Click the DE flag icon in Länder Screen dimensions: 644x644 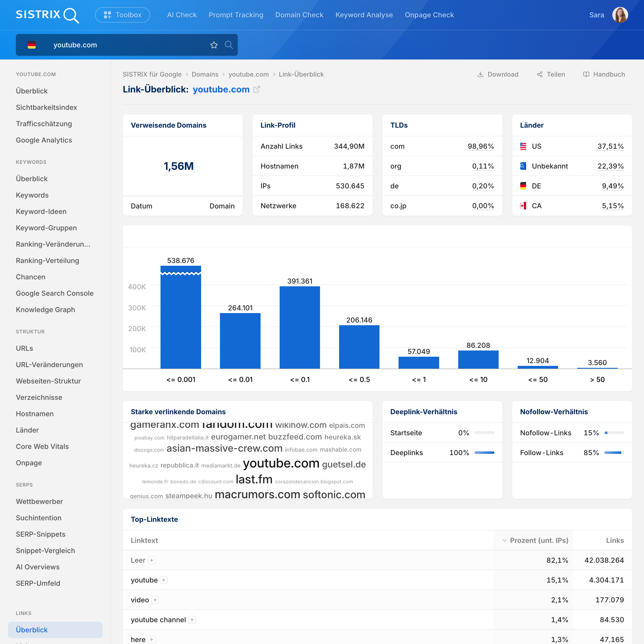523,186
